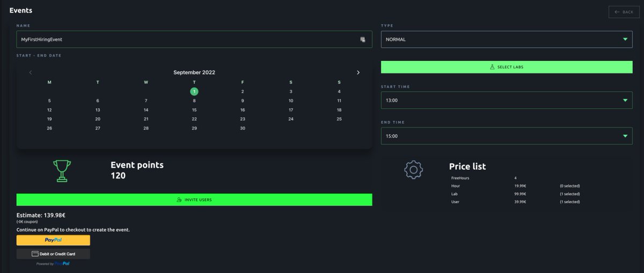This screenshot has height=273, width=644.
Task: Pick September 9 in the calendar
Action: [x=243, y=100]
